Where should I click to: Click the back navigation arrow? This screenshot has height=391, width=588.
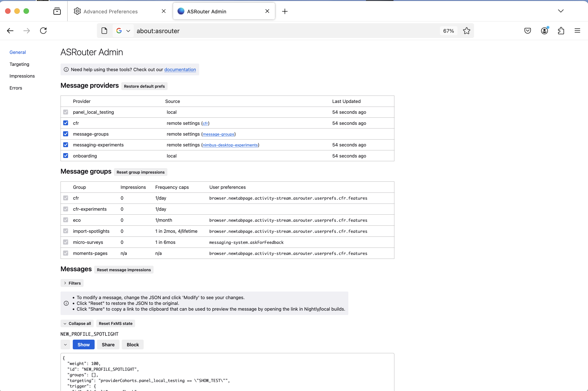tap(10, 30)
